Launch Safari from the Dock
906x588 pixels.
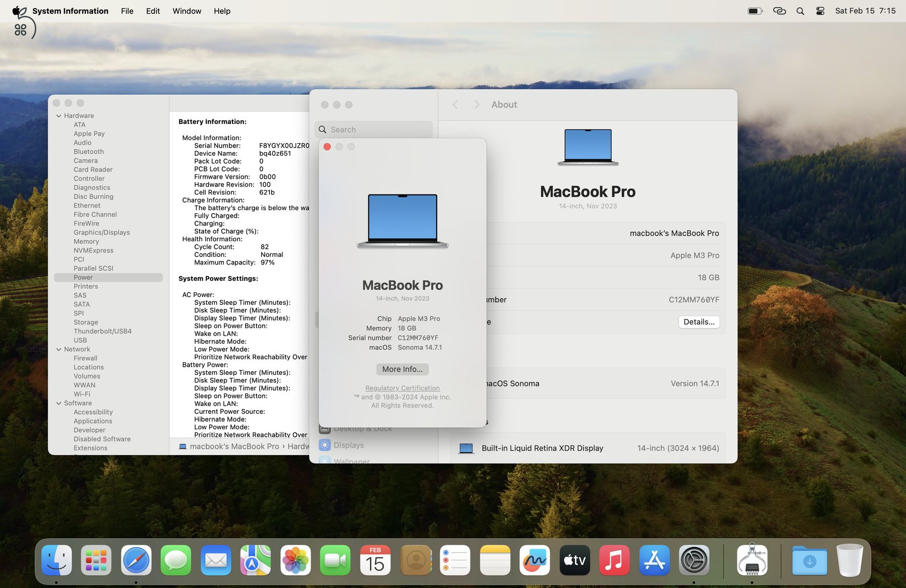coord(136,560)
